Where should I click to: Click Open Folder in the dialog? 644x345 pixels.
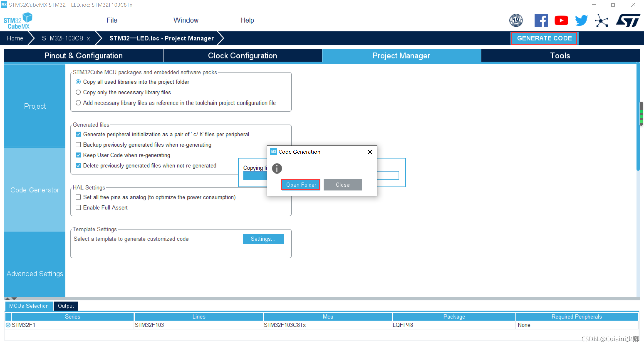pyautogui.click(x=301, y=185)
